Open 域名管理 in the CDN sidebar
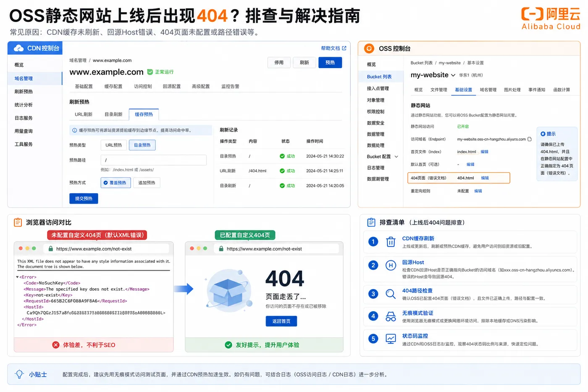 pyautogui.click(x=35, y=79)
